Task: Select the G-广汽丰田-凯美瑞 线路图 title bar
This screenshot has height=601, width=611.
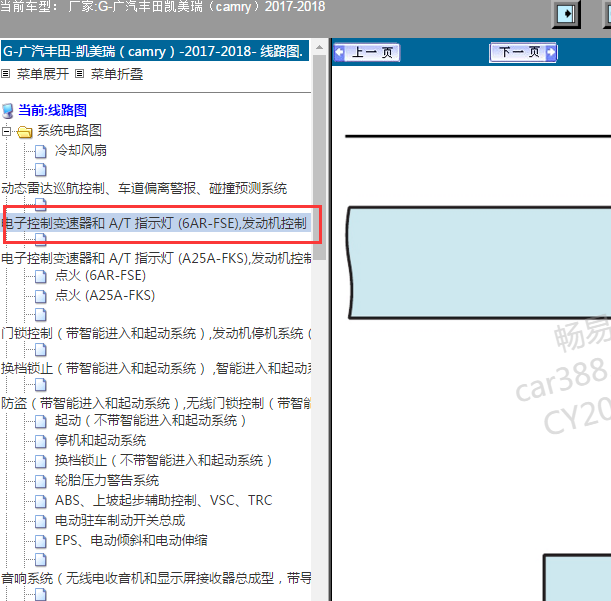Action: coord(155,51)
